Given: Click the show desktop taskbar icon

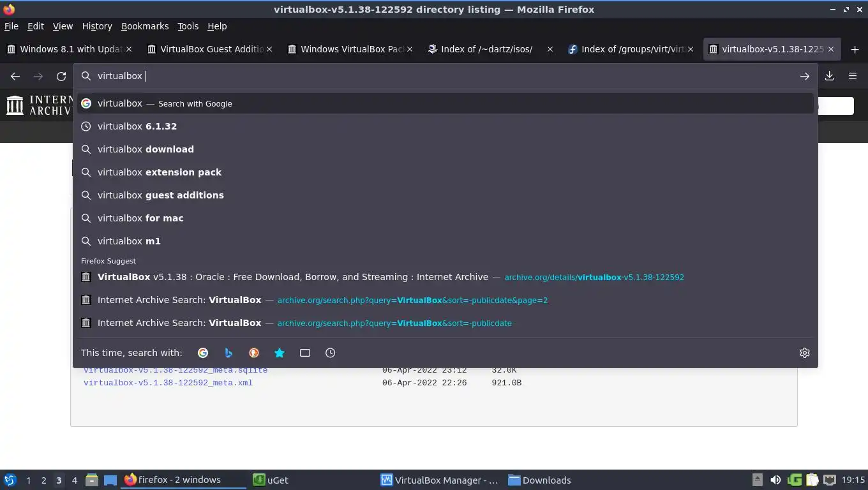Looking at the screenshot, I should tap(110, 480).
